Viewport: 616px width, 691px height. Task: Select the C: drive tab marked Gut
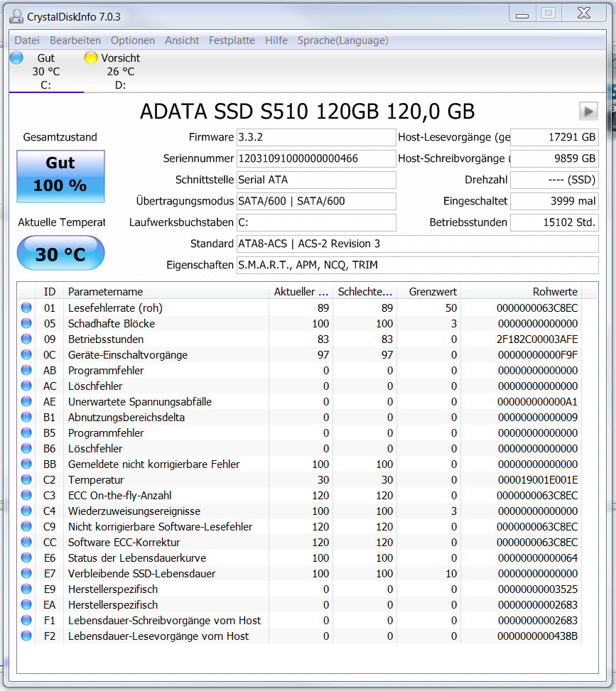46,72
